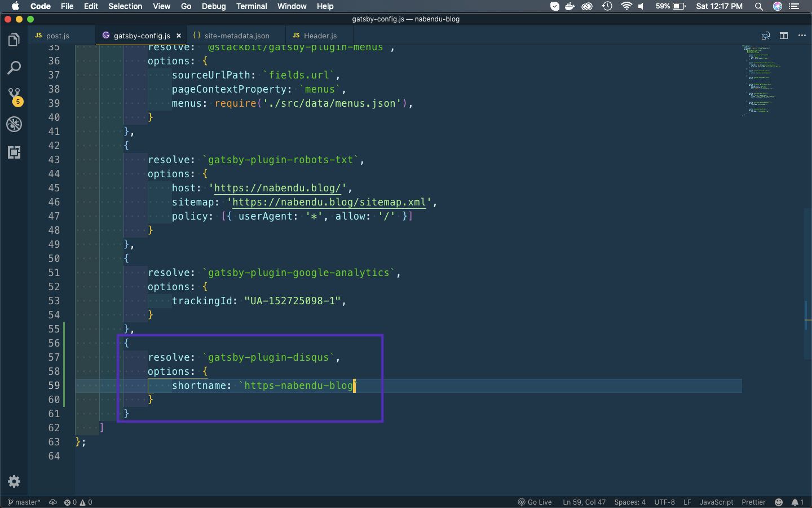Image resolution: width=812 pixels, height=508 pixels.
Task: Open the Manage gear at the sidebar bottom
Action: click(14, 481)
